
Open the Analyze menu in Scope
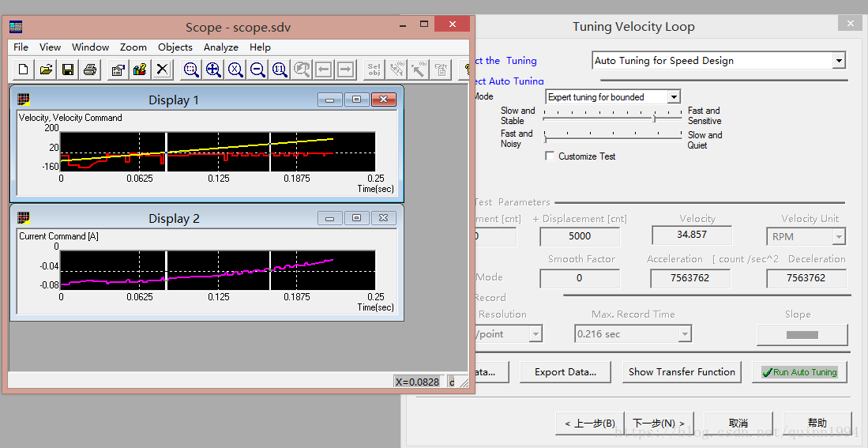coord(221,47)
